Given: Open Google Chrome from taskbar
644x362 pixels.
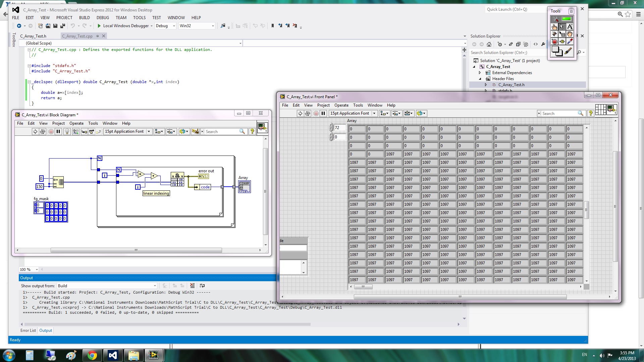Looking at the screenshot, I should (92, 355).
